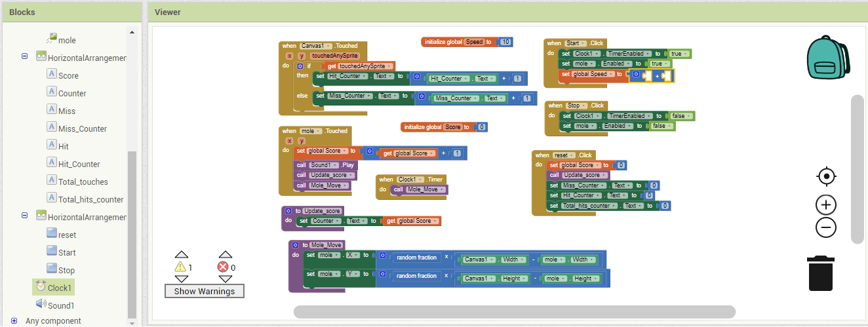Select Clock1 in the blocks tree
This screenshot has width=868, height=327.
coord(60,288)
